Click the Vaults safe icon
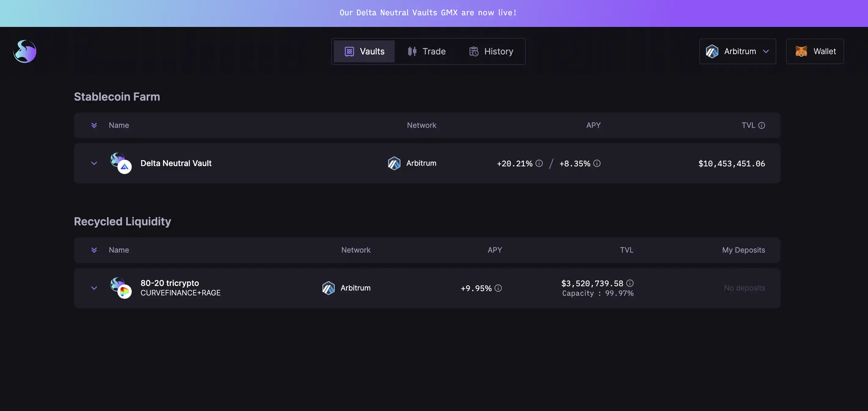This screenshot has height=411, width=868. tap(349, 51)
